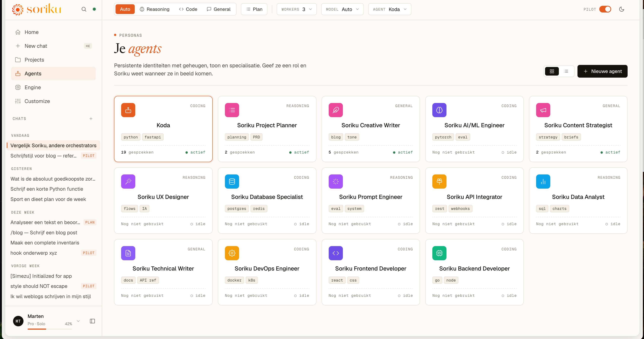Screen dimensions: 644x339
Task: Open the AGENT dropdown
Action: 389,9
